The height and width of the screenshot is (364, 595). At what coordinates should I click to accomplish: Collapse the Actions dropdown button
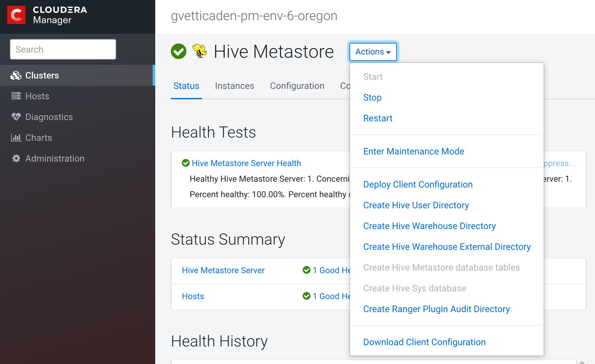373,52
